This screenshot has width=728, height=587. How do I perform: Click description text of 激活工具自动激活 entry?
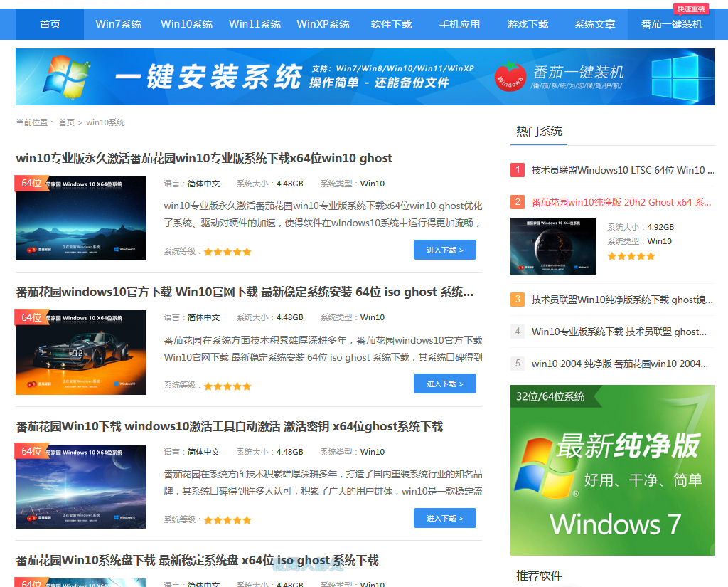pyautogui.click(x=323, y=482)
